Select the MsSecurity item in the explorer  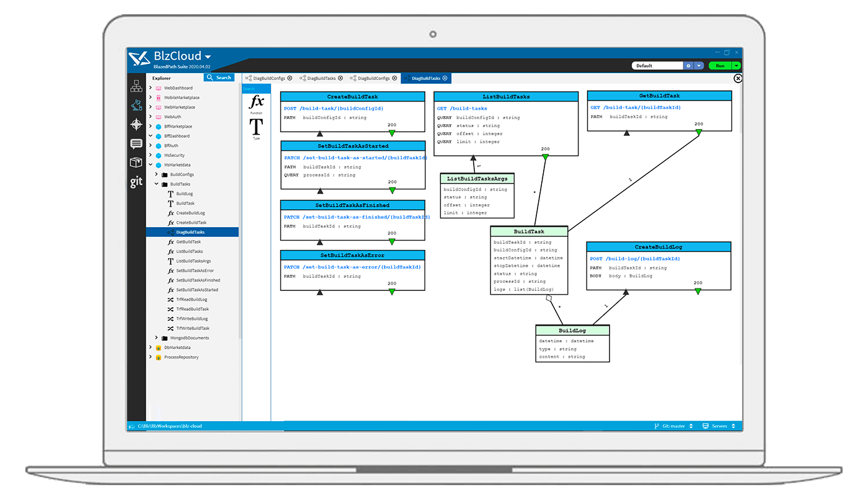click(174, 155)
